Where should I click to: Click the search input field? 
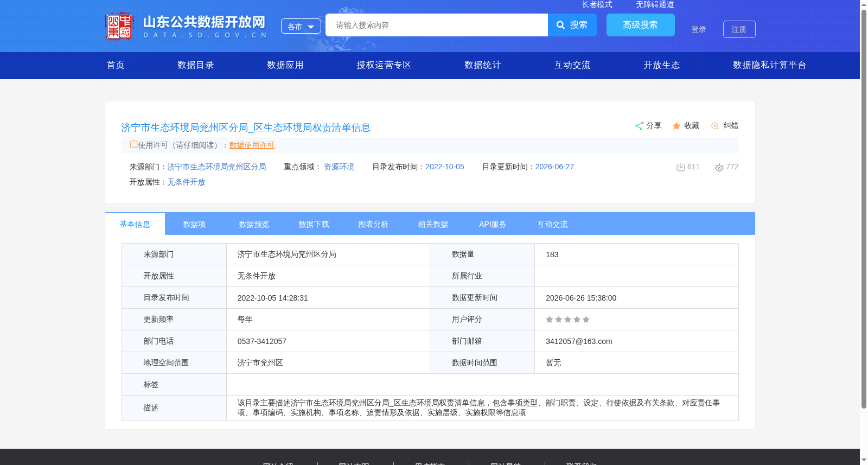click(437, 25)
